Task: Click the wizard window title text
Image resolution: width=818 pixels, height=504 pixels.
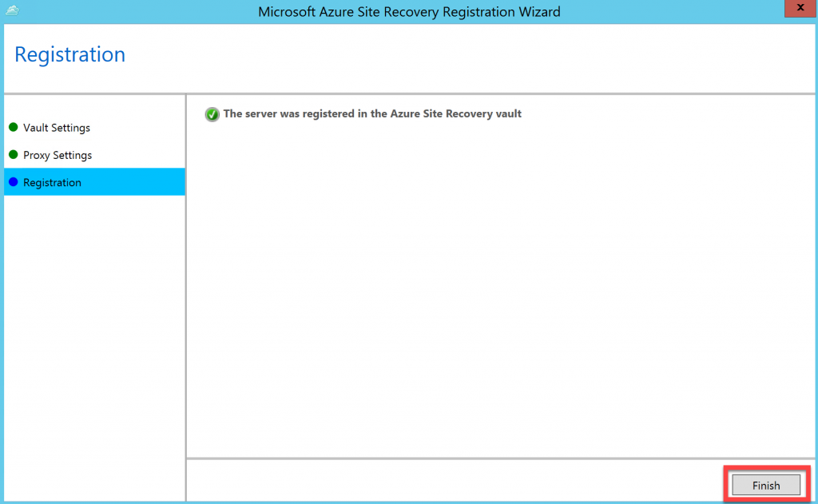Action: [x=409, y=12]
